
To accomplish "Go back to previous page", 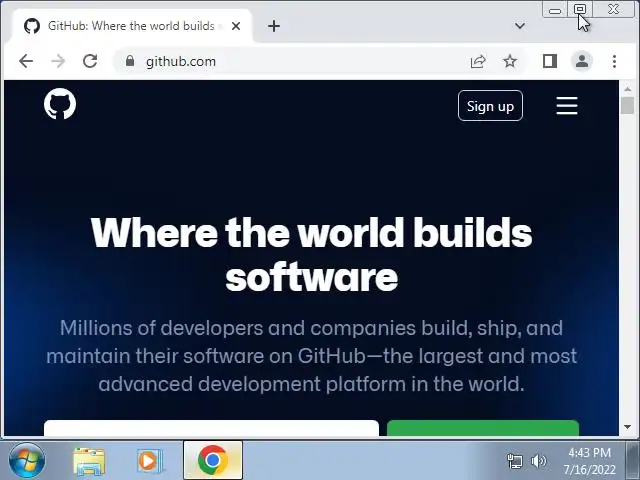I will pyautogui.click(x=26, y=61).
